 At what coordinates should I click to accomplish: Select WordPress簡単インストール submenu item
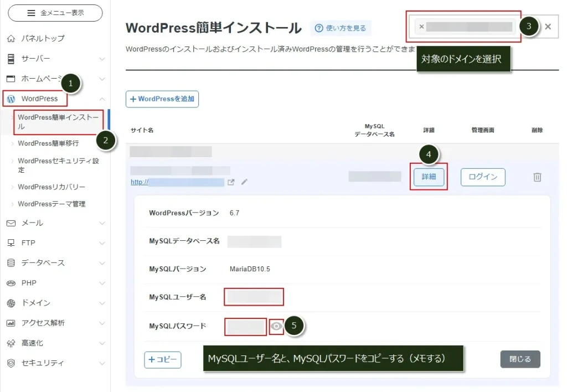pyautogui.click(x=58, y=122)
